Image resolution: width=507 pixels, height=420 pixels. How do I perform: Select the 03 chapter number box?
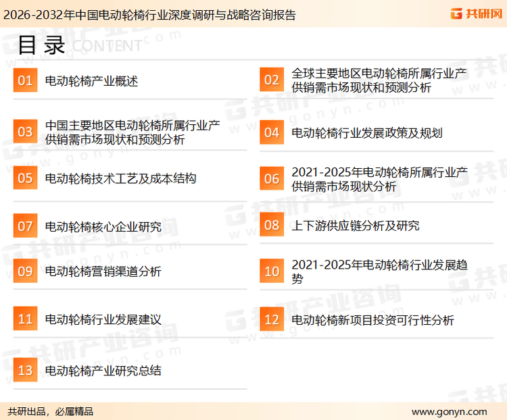pos(25,132)
